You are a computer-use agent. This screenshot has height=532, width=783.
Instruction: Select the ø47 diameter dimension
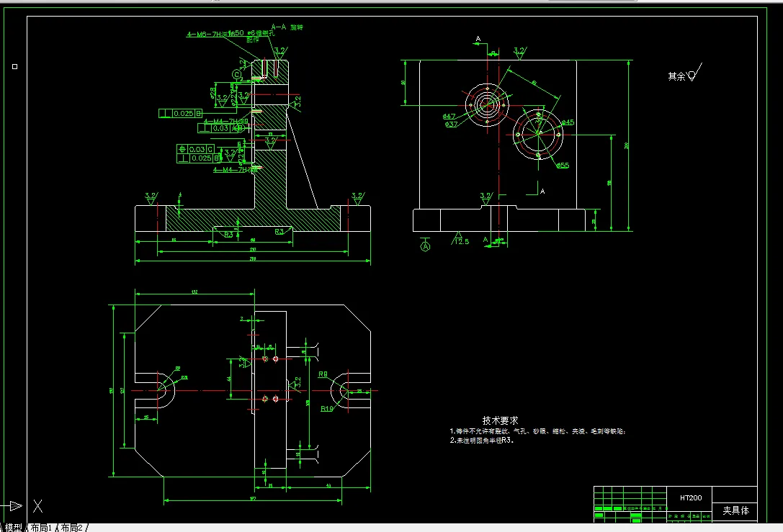click(449, 117)
